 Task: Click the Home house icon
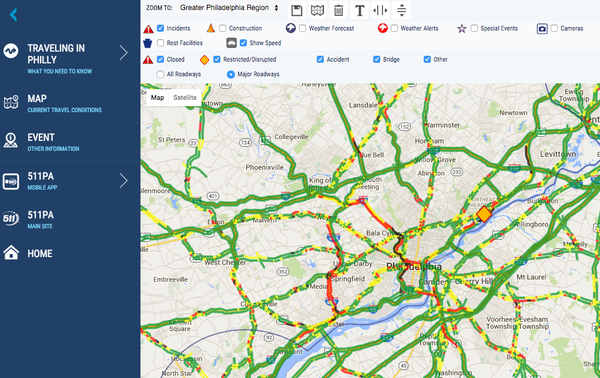coord(11,253)
